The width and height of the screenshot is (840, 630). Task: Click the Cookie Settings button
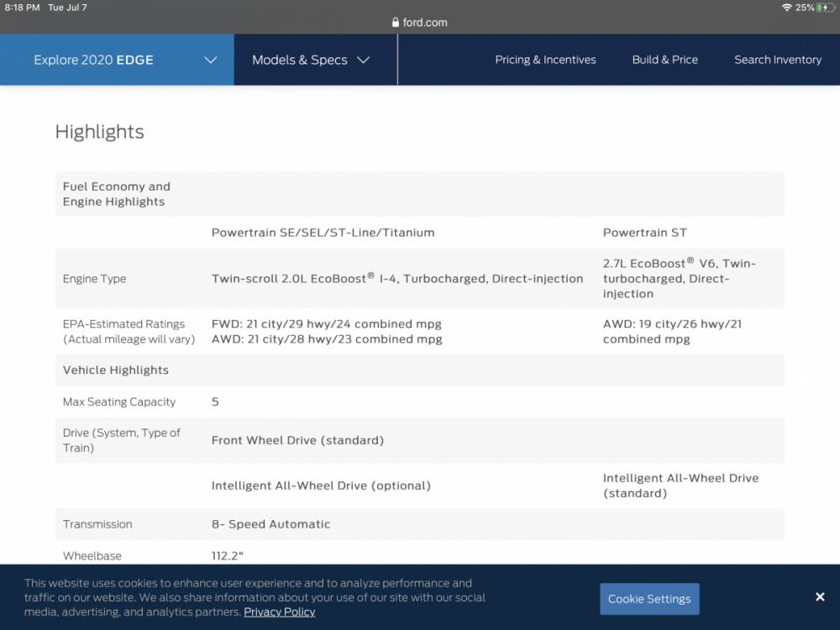[x=649, y=599]
